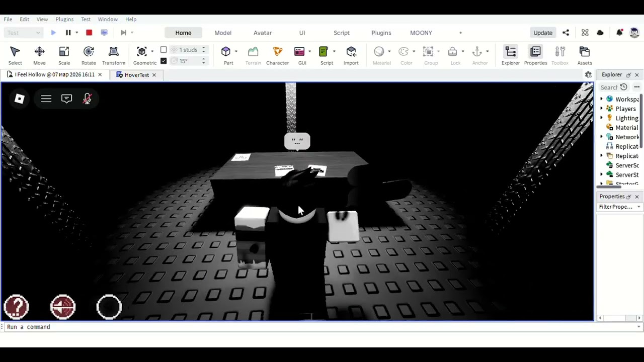
Task: Open the Filter Properties dropdown arrow
Action: point(639,207)
